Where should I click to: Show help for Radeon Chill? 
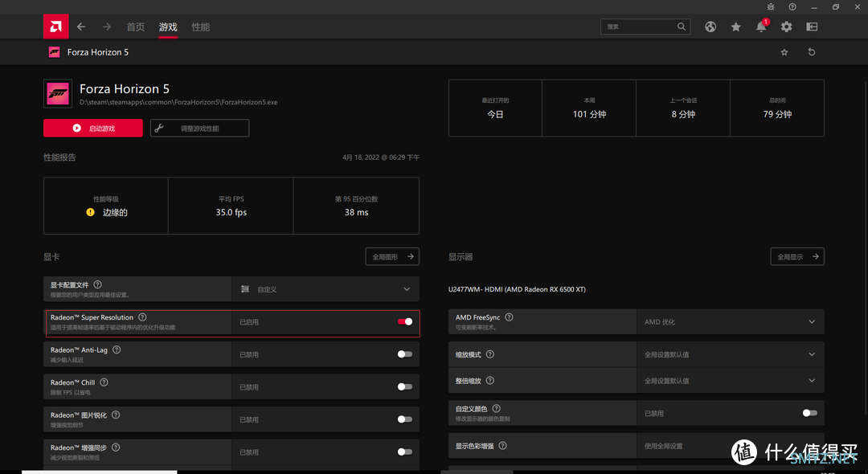tap(104, 382)
